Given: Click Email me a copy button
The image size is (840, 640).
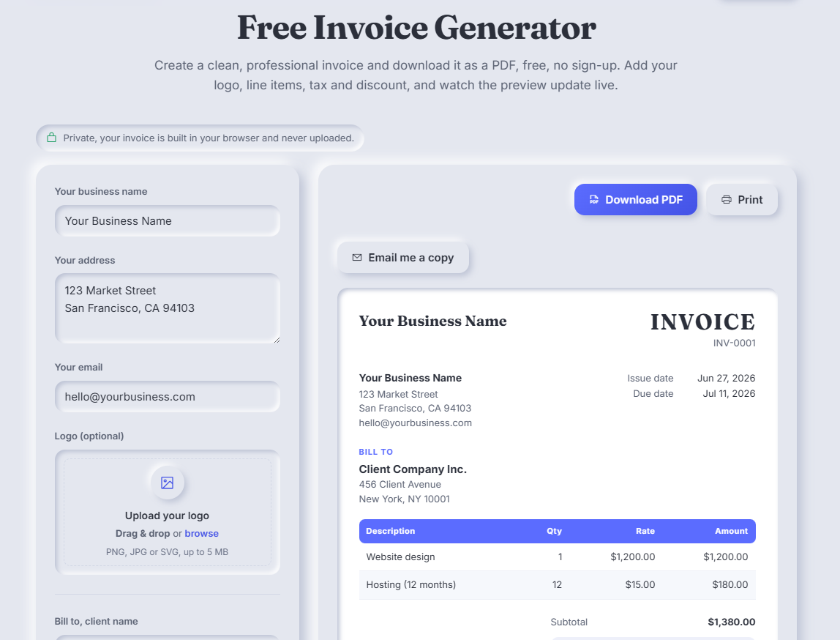Looking at the screenshot, I should (403, 257).
